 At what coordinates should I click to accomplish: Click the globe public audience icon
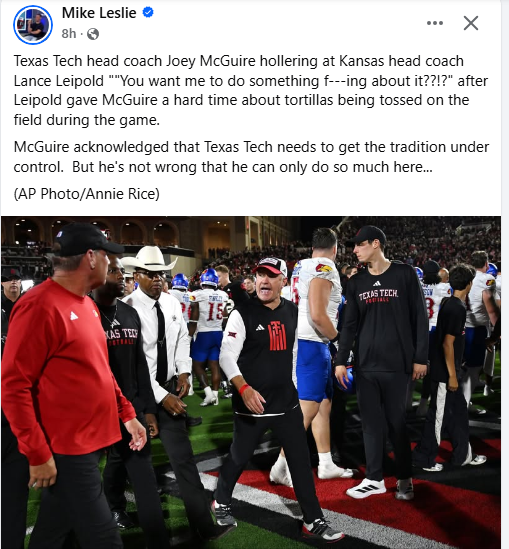click(93, 34)
